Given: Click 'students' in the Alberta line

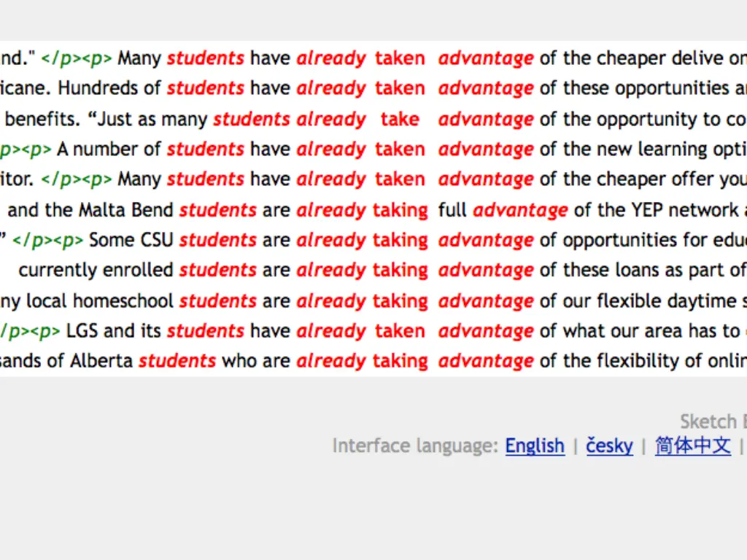Looking at the screenshot, I should tap(177, 361).
